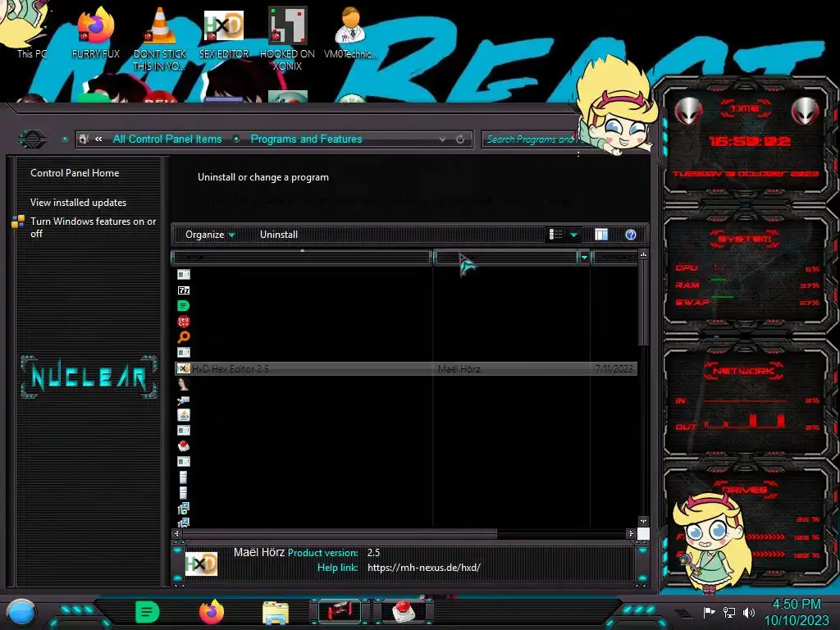This screenshot has width=840, height=630.
Task: Refresh the Programs and Features address bar
Action: 460,139
